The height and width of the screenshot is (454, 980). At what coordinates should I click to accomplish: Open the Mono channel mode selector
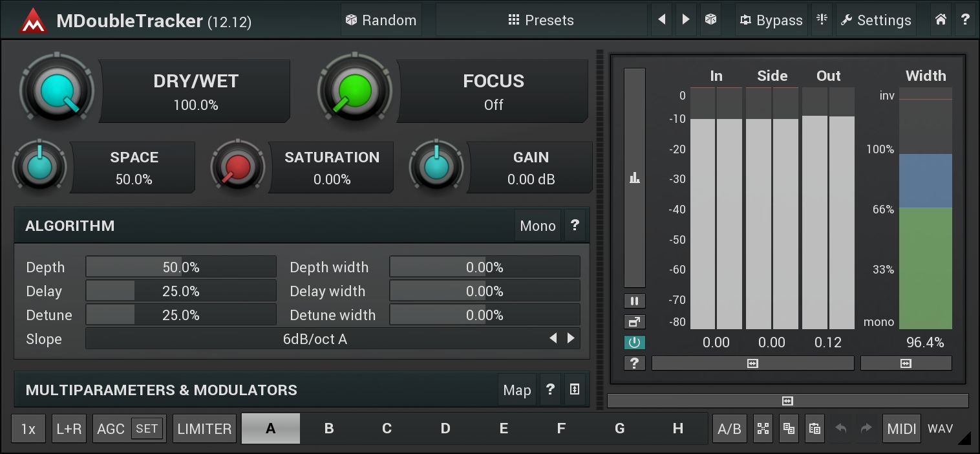pyautogui.click(x=537, y=226)
